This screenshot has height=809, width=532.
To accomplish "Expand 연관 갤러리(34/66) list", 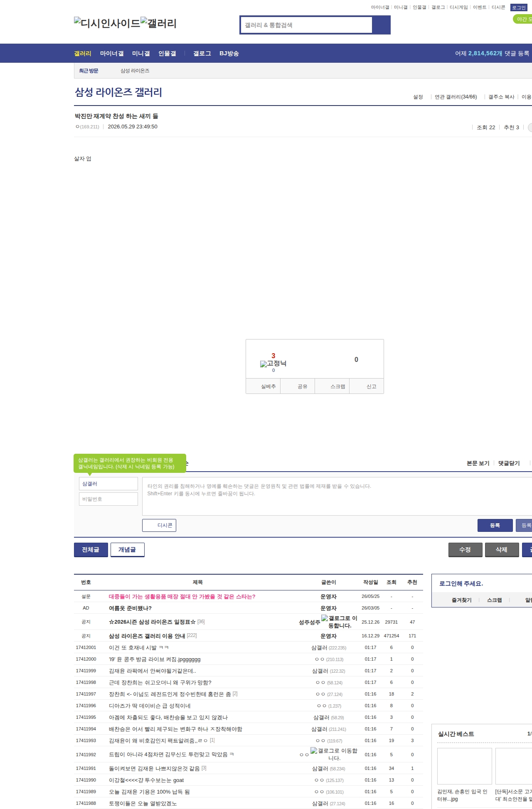I will coord(456,97).
